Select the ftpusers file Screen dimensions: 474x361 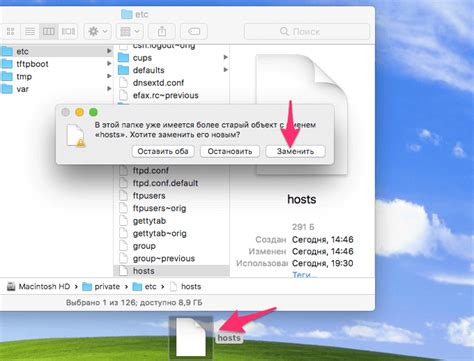[x=172, y=196]
